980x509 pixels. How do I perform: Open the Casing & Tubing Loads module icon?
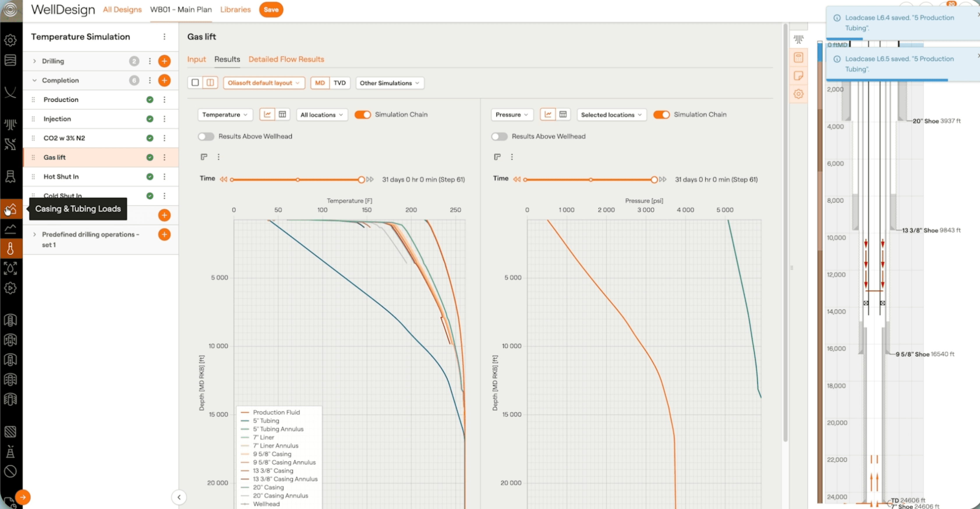[10, 209]
